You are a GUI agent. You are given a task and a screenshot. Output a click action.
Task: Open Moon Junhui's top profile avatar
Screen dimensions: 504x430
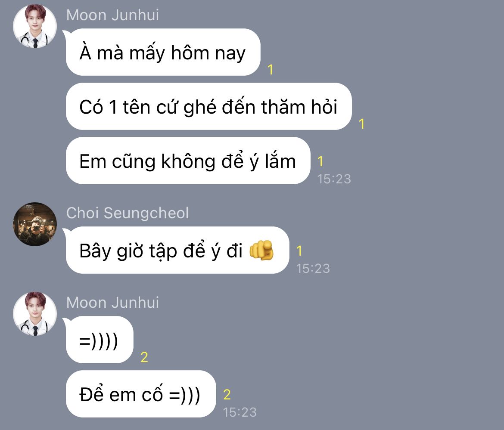(x=35, y=26)
